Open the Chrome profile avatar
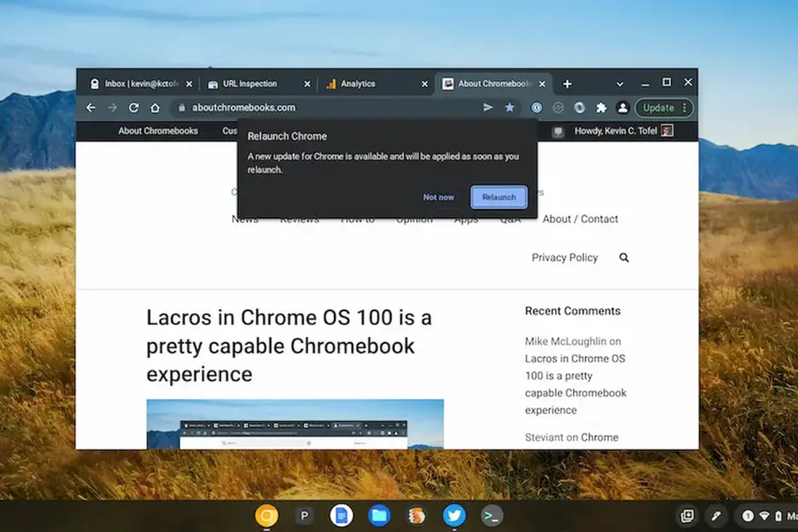798x532 pixels. [x=622, y=108]
